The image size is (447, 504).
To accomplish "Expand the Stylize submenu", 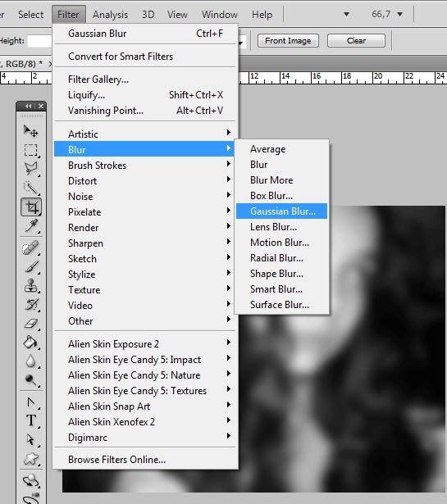I will click(145, 275).
